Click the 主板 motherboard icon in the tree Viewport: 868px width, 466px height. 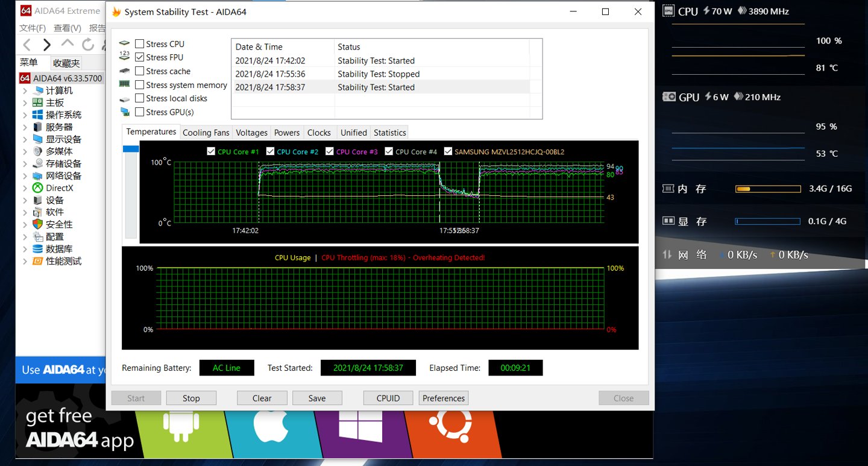tap(38, 102)
